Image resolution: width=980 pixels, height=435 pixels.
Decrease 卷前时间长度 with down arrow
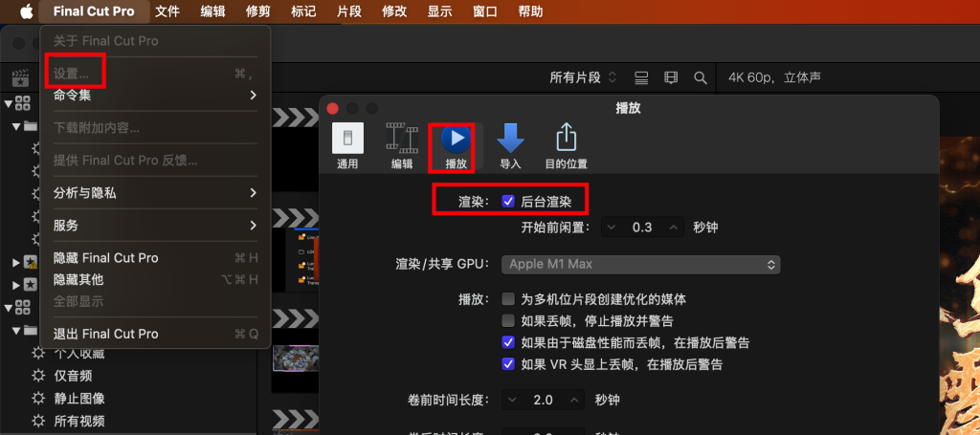click(513, 400)
